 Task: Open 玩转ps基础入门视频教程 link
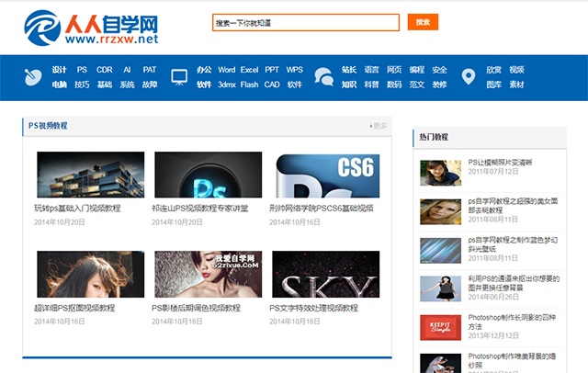point(77,209)
